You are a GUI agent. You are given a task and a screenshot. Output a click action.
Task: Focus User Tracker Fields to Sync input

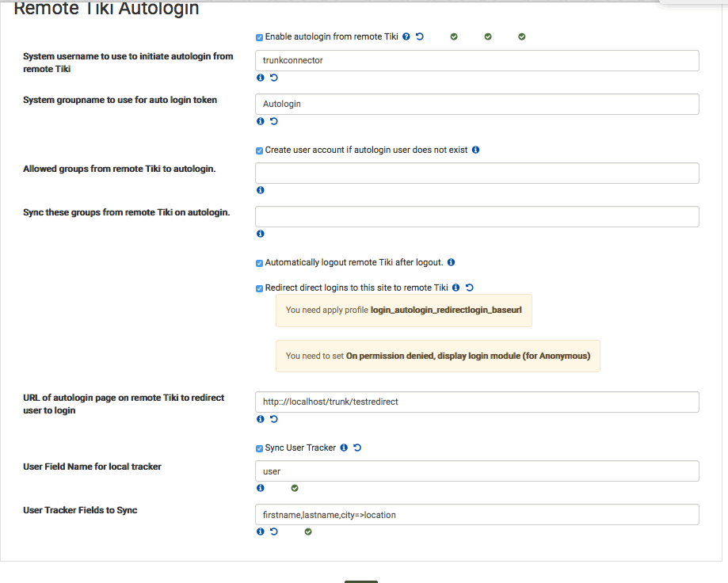coord(477,514)
